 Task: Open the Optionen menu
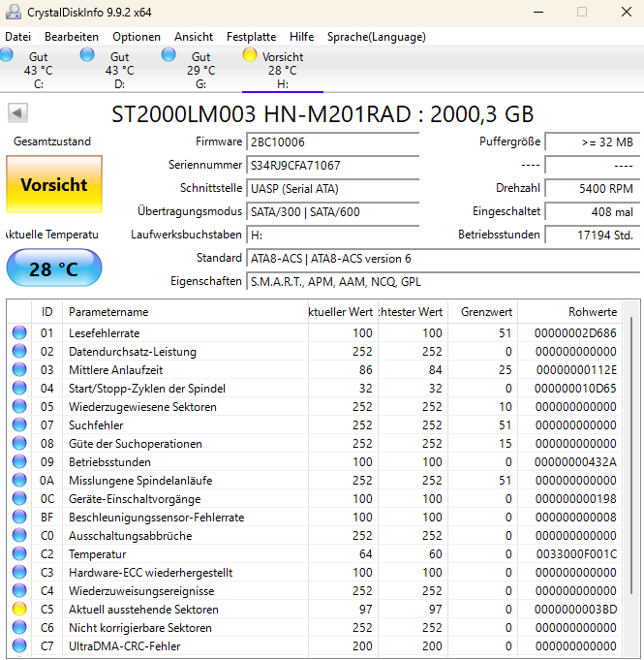tap(137, 37)
